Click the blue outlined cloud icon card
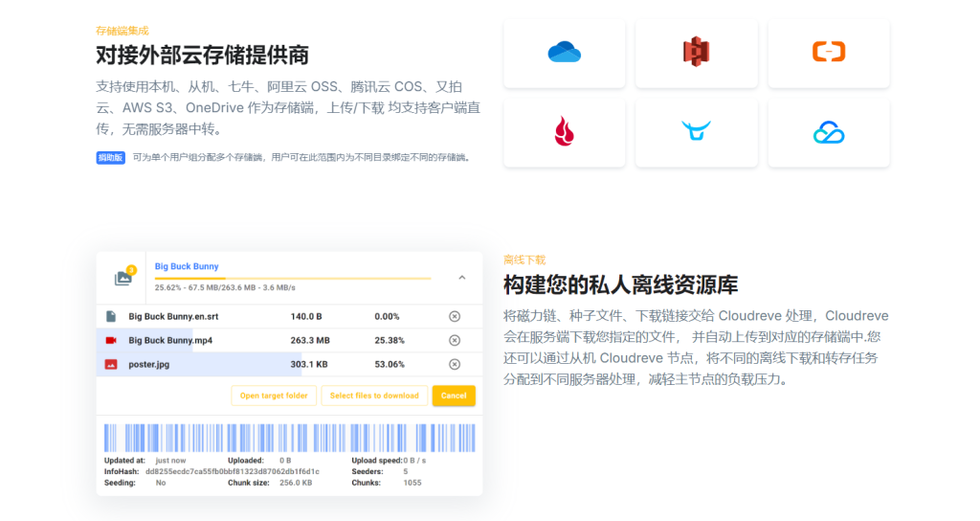Screen dimensions: 980x521 [x=828, y=132]
